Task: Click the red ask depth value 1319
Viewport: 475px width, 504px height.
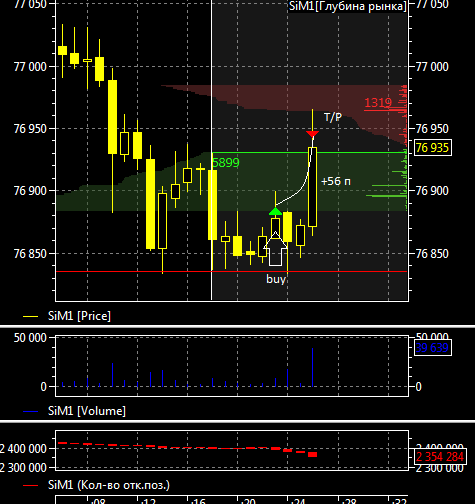Action: point(378,103)
